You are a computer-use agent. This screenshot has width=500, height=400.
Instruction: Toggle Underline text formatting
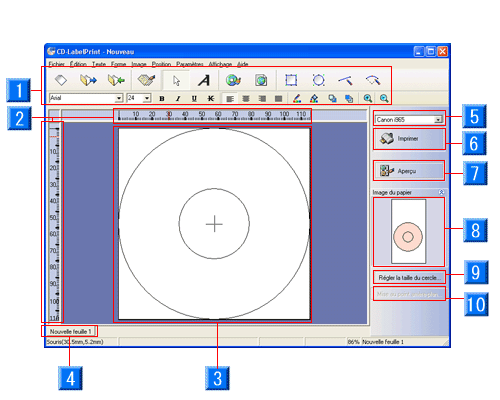click(194, 98)
